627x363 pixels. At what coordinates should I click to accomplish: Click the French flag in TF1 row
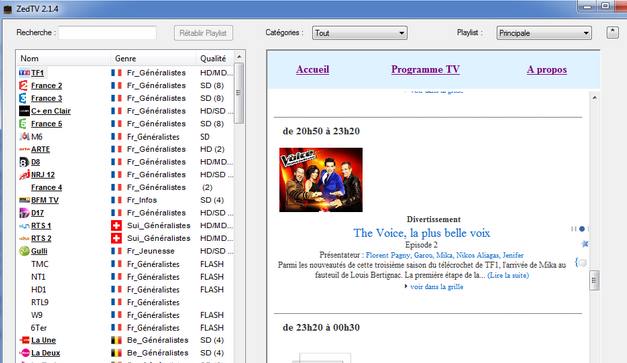pyautogui.click(x=116, y=73)
